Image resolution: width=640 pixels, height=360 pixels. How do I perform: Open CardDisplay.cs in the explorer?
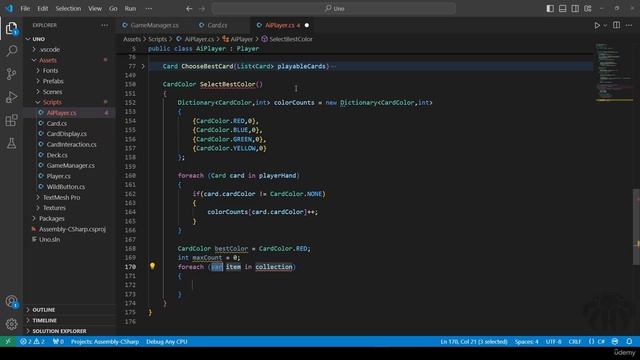(66, 134)
